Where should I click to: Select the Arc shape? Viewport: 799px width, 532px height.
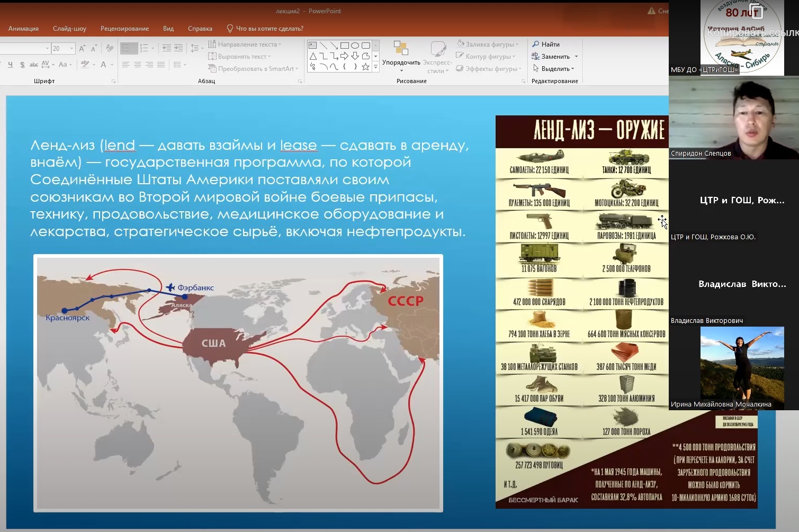coord(324,67)
